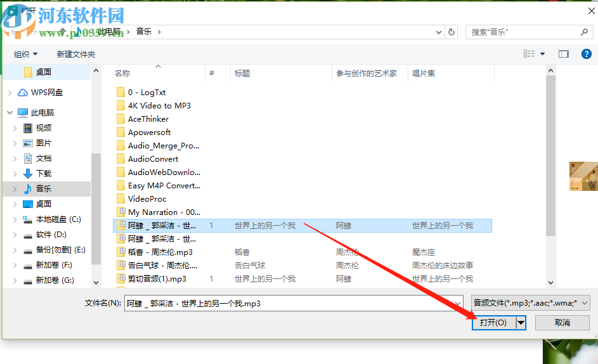The image size is (598, 364).
Task: Close the 打开 dialog window
Action: 591,11
